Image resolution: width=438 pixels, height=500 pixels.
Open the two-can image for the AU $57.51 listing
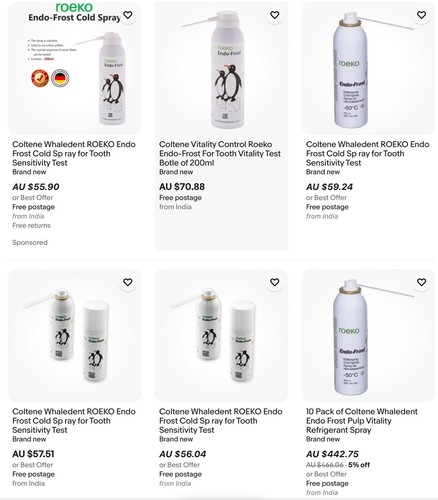[74, 335]
